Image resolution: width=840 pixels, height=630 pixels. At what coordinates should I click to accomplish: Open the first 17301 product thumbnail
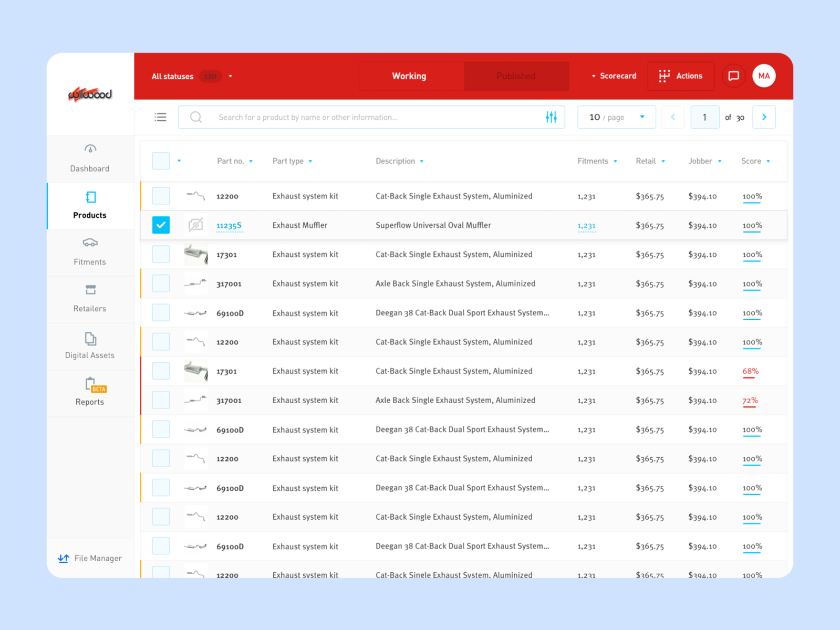click(x=196, y=255)
